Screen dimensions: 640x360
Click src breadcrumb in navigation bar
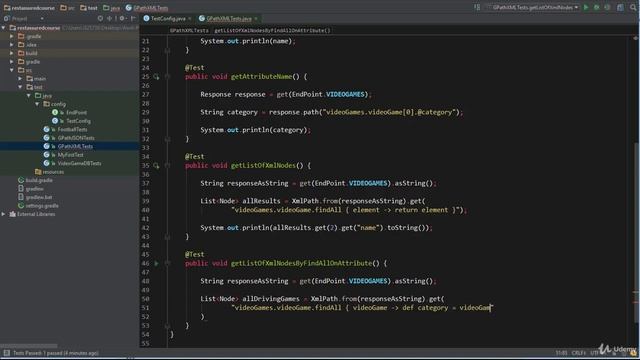[x=67, y=8]
